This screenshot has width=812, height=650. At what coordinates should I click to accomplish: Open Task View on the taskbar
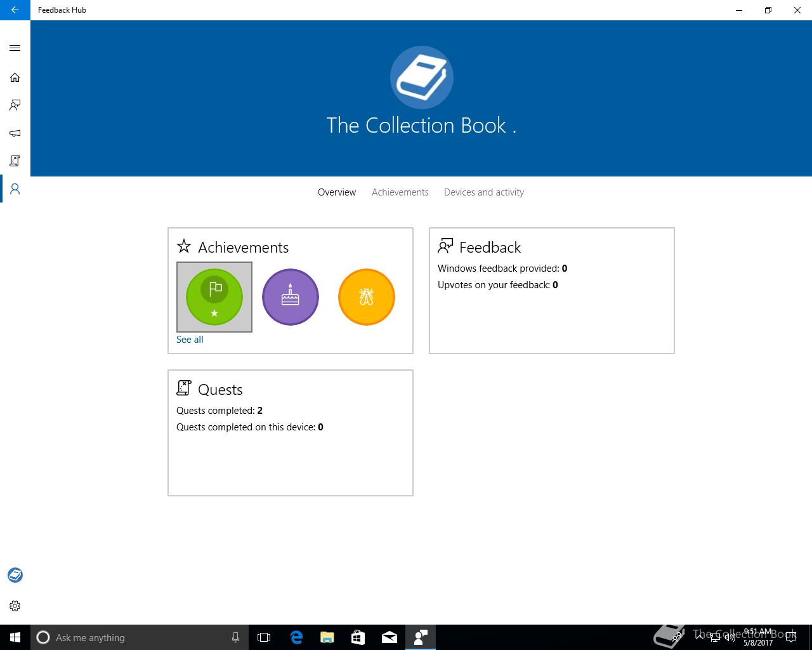coord(264,637)
